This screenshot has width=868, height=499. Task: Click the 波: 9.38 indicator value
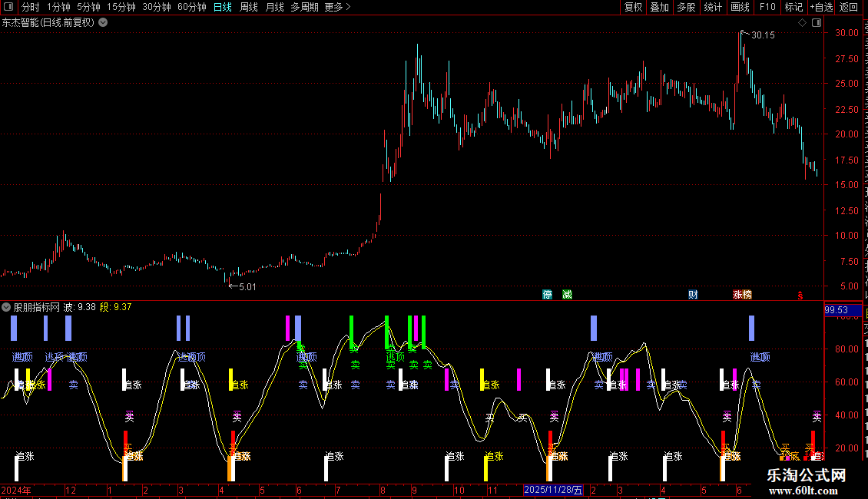click(x=80, y=307)
